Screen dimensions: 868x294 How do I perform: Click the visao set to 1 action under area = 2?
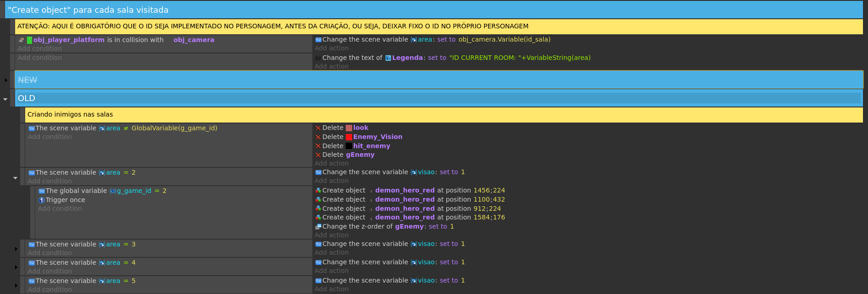click(390, 172)
